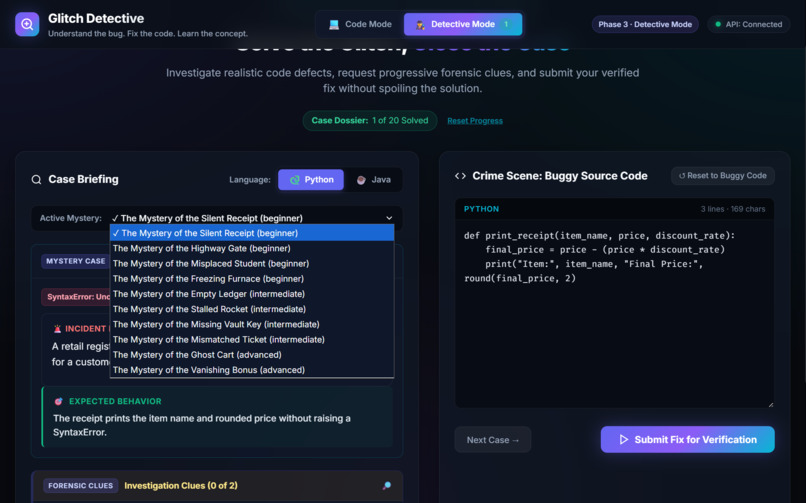Viewport: 806px width, 503px height.
Task: Click the Next Case button
Action: 492,440
